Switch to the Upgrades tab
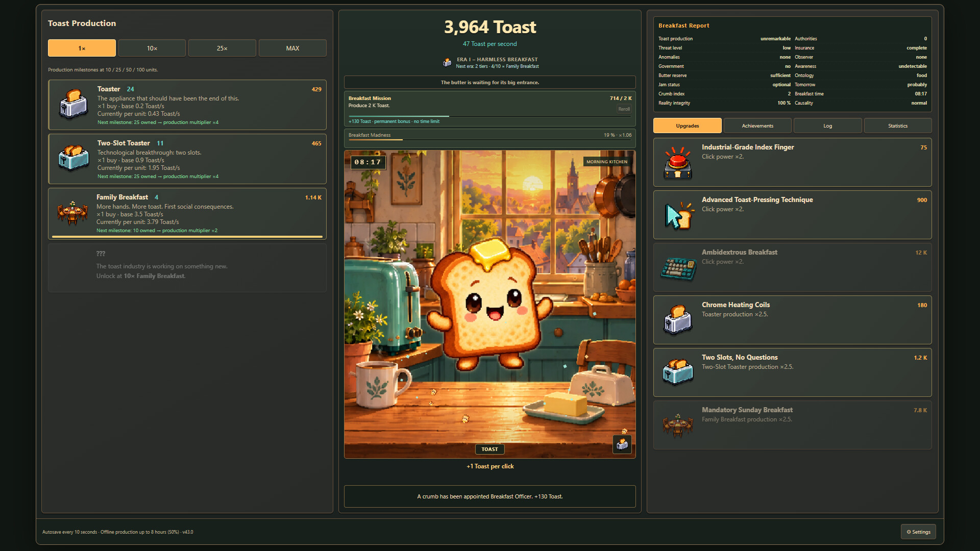 687,126
